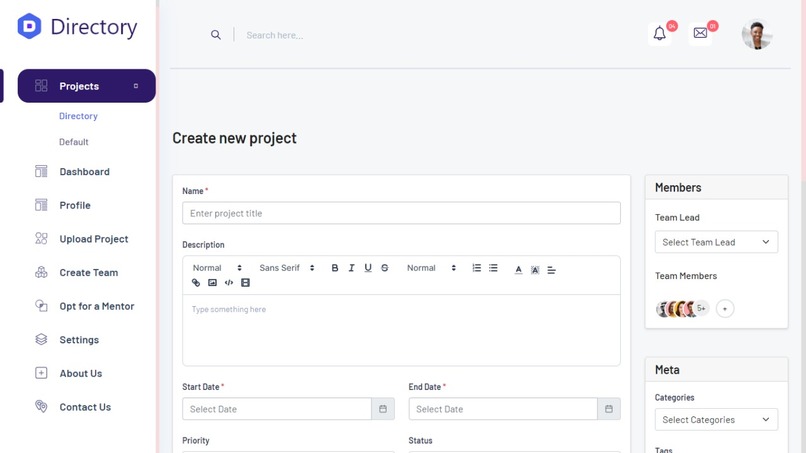Click the Opt for a Mentor icon
Screen dimensions: 806x453
click(41, 305)
